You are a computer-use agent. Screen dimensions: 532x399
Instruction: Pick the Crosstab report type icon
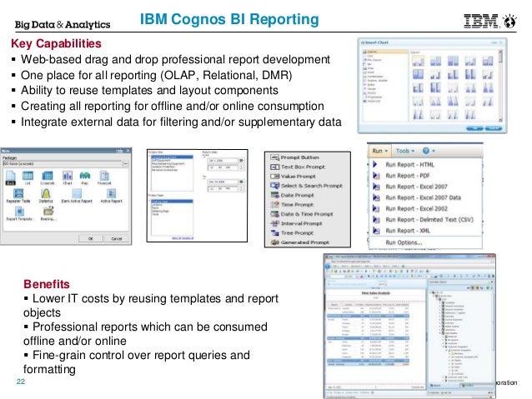48,177
